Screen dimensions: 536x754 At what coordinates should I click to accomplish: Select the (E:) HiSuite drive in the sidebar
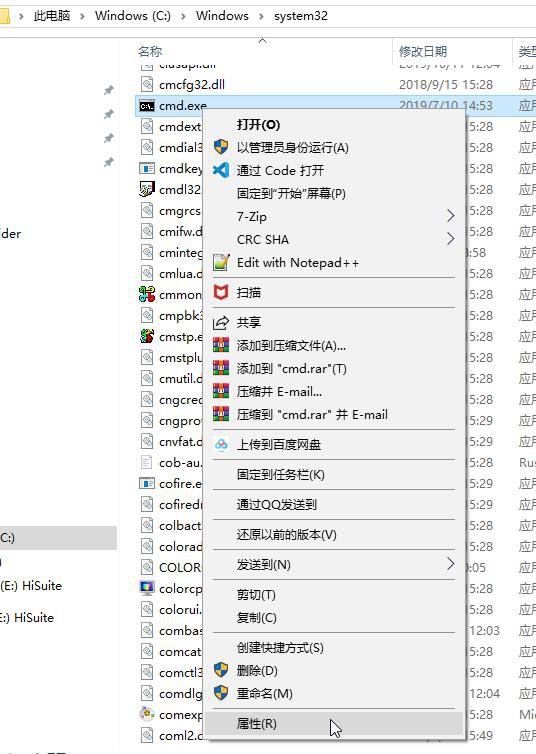pos(31,586)
